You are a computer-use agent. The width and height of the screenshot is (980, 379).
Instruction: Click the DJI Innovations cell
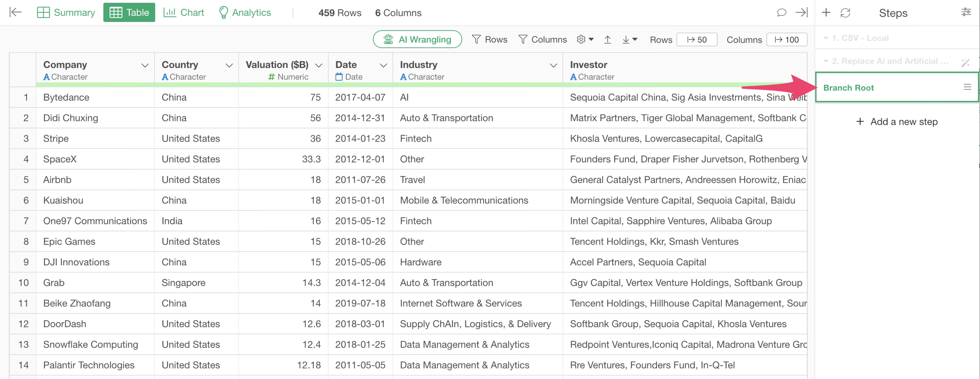[95, 262]
